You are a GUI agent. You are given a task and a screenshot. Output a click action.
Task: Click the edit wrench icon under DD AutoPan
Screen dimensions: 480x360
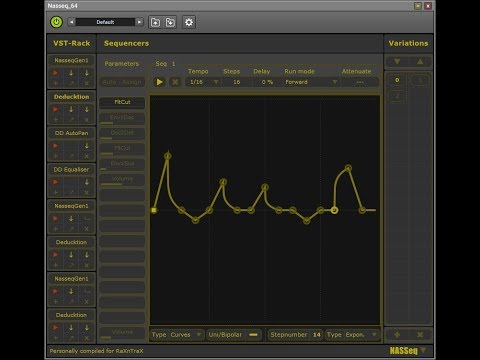(x=71, y=156)
